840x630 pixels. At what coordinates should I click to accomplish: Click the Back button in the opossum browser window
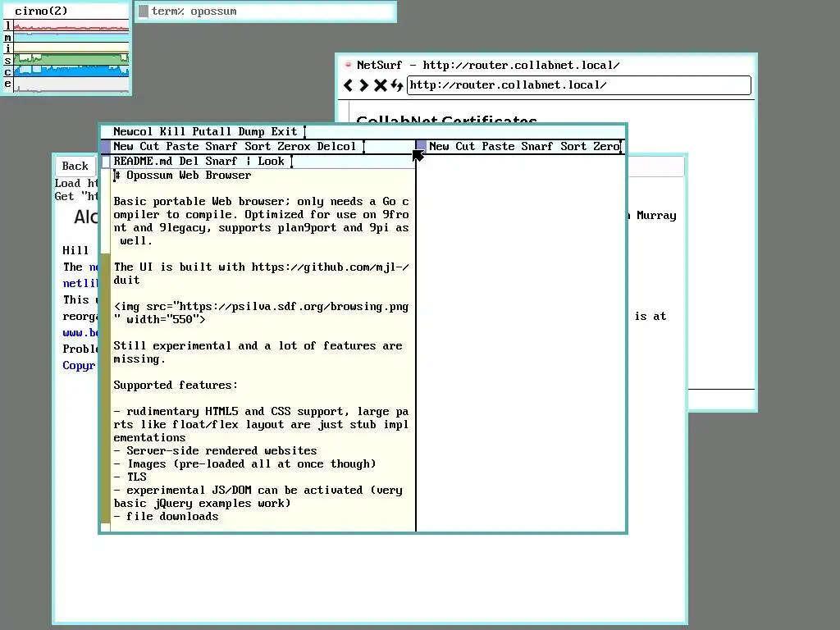(x=75, y=166)
